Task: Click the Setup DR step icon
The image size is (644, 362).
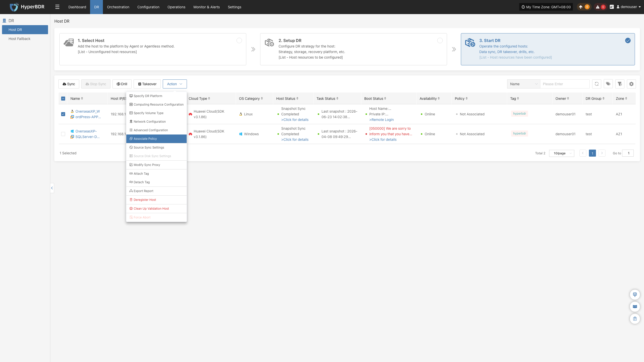Action: (269, 43)
